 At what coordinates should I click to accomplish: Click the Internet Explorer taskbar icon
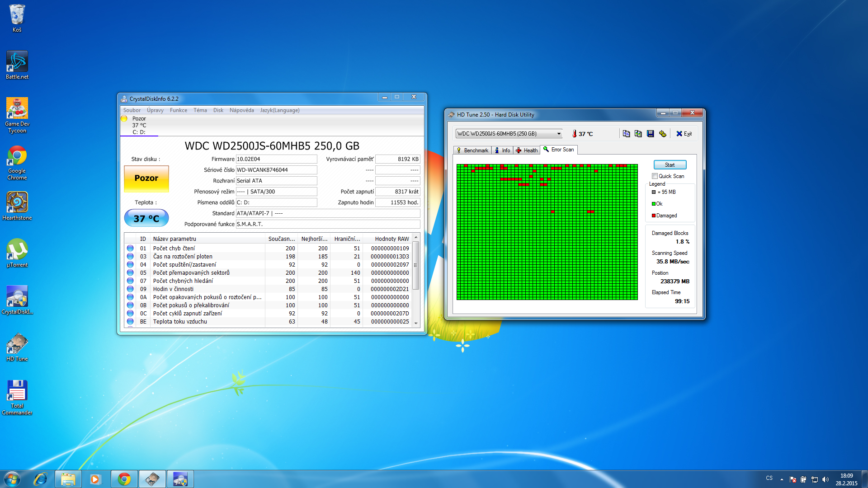[41, 479]
